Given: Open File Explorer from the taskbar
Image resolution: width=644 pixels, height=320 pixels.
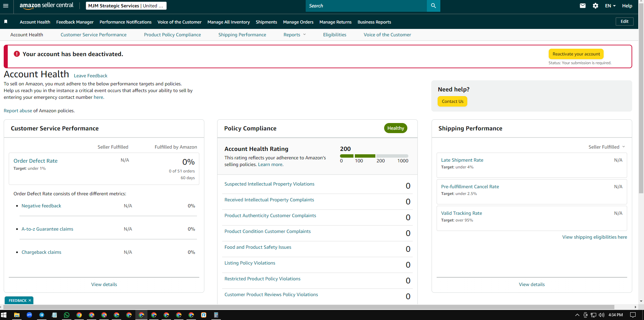Looking at the screenshot, I should tap(16, 315).
